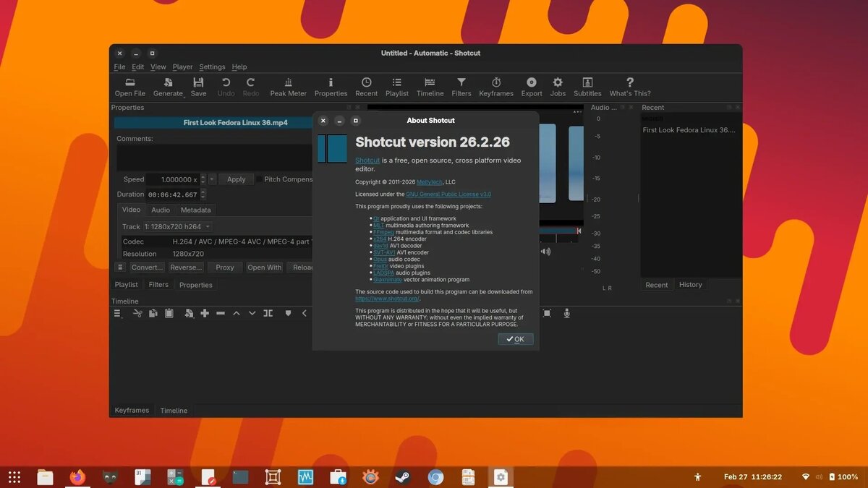
Task: Click the Apply speed button
Action: (237, 179)
